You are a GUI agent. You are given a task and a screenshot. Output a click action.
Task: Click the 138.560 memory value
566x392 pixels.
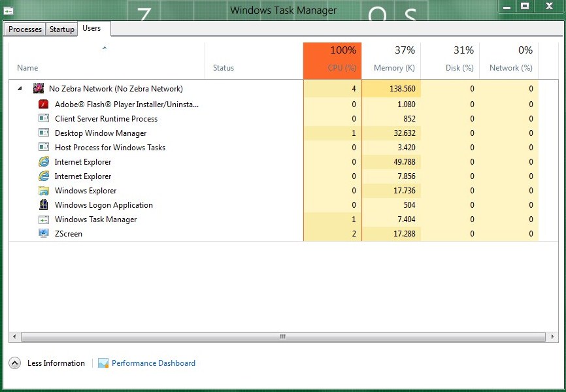pos(402,88)
